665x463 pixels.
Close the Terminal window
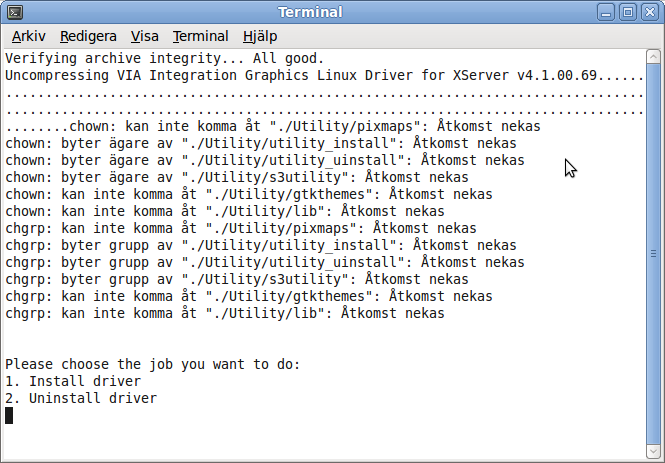650,12
